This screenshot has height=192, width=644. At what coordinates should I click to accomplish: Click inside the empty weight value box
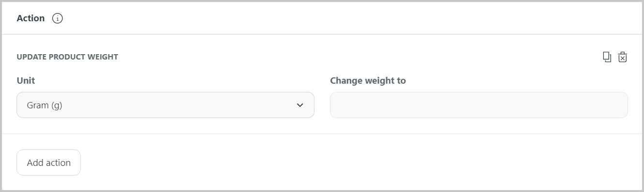pos(479,105)
